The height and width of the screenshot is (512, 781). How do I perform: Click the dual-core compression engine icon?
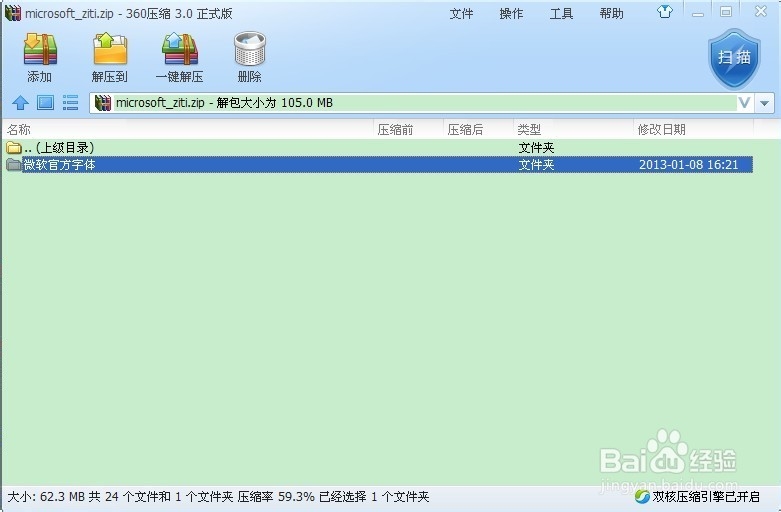coord(642,497)
